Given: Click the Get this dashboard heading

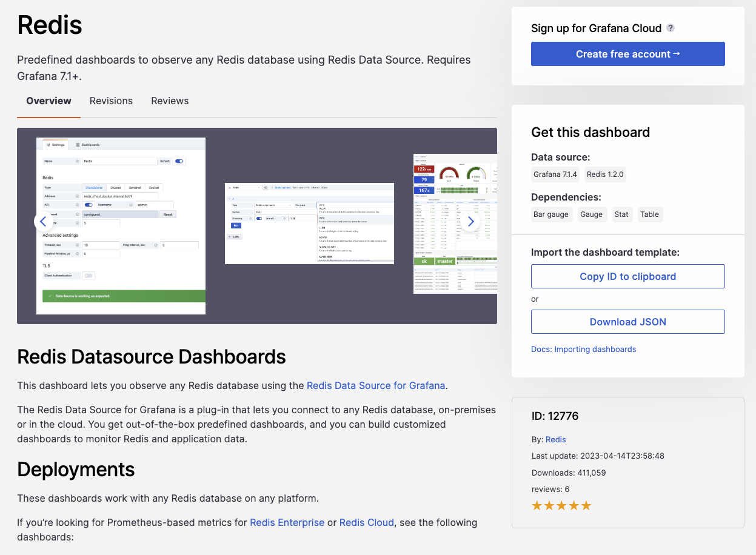Looking at the screenshot, I should point(590,132).
